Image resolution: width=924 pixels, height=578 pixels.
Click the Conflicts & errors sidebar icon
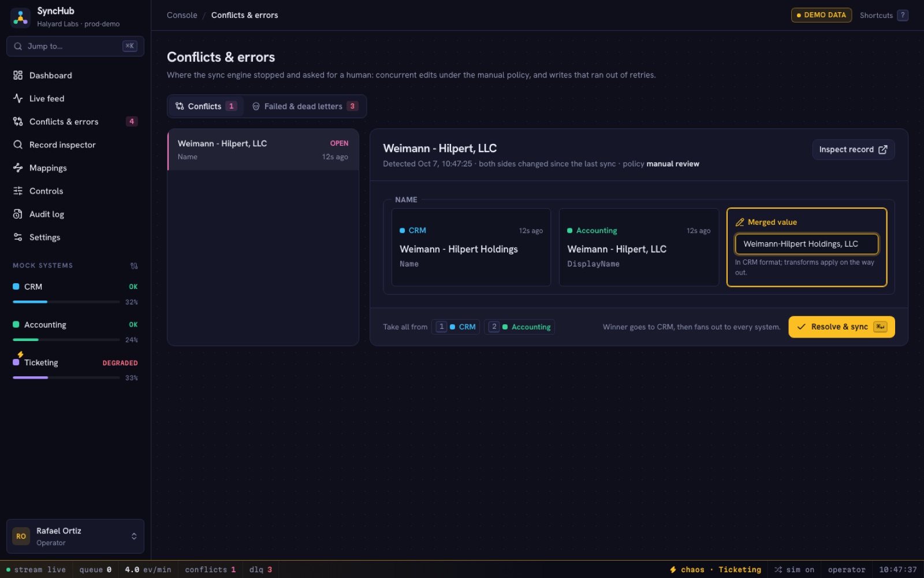point(18,121)
